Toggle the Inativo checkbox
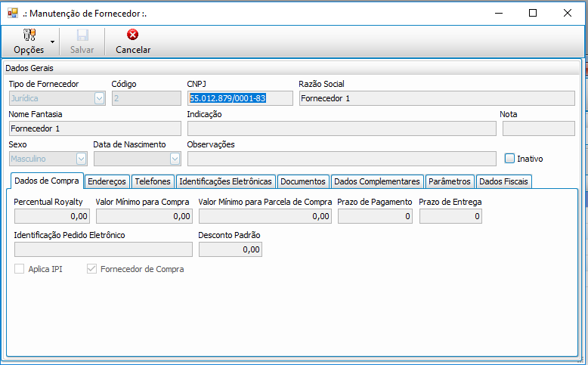The width and height of the screenshot is (588, 365). (x=509, y=158)
